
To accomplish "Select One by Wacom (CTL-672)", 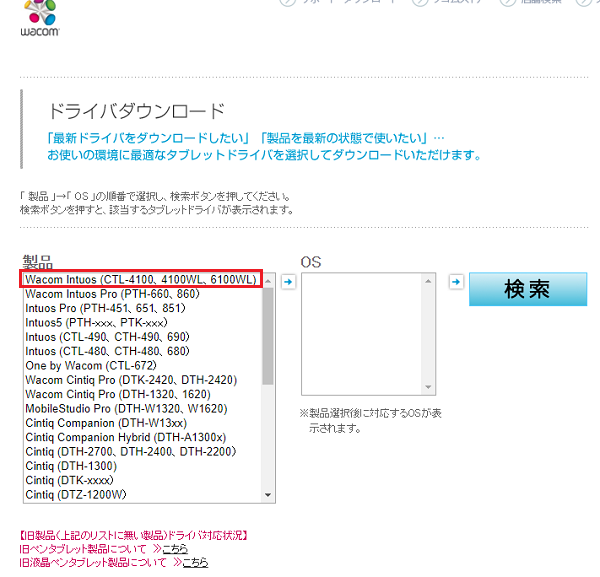I will click(143, 365).
